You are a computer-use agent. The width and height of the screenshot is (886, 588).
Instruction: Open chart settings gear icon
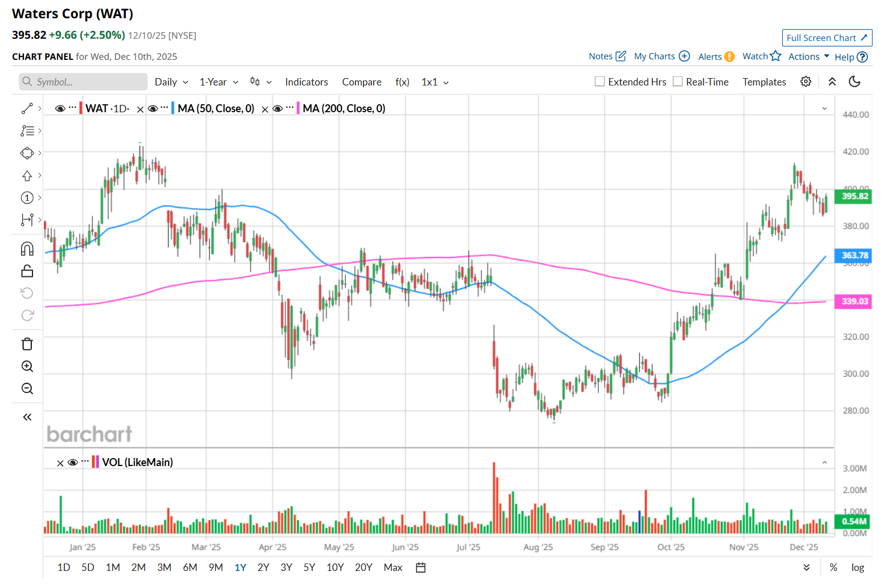click(806, 81)
